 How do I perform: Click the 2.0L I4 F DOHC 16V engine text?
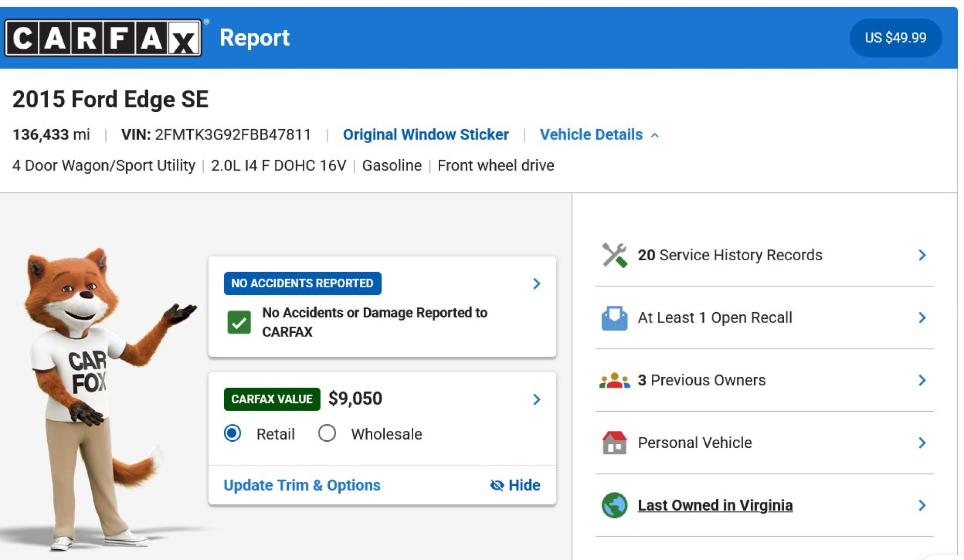(278, 166)
